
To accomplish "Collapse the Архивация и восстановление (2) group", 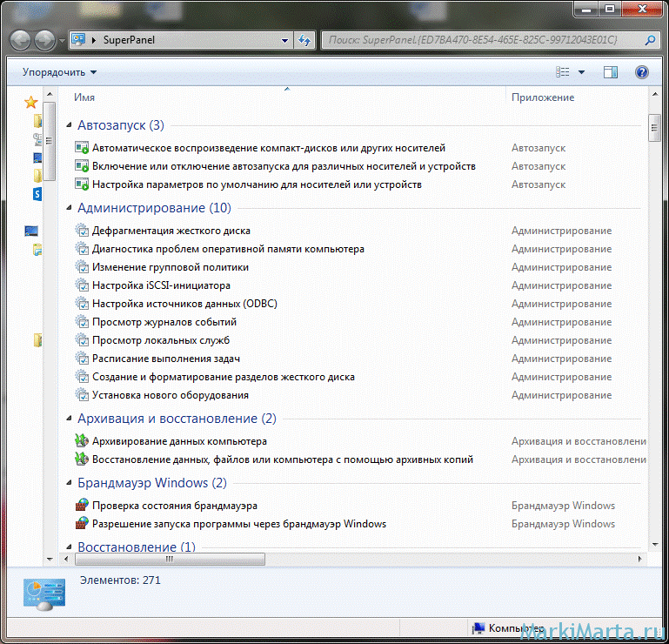I will click(69, 419).
